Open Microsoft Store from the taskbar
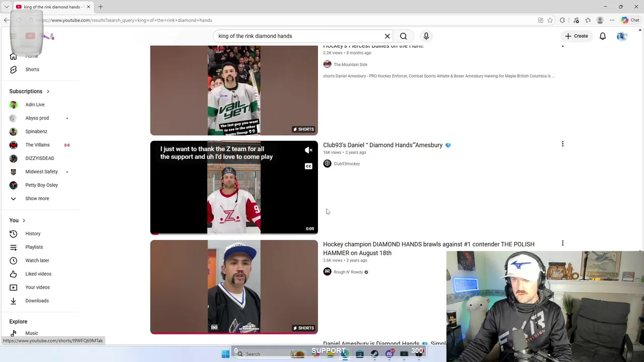The image size is (644, 362). click(x=360, y=354)
